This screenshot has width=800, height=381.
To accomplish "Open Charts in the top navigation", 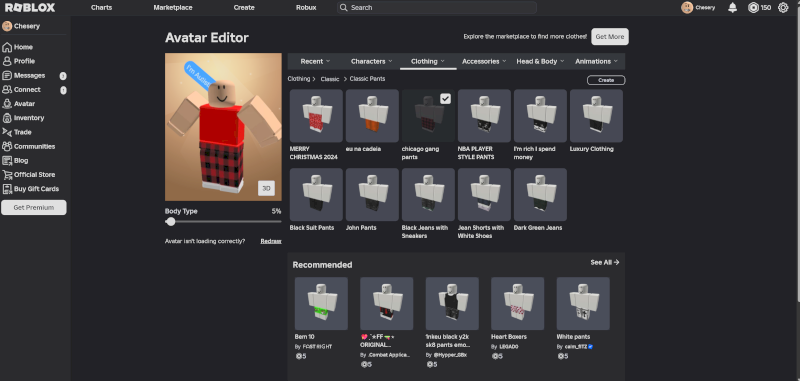I will [102, 8].
